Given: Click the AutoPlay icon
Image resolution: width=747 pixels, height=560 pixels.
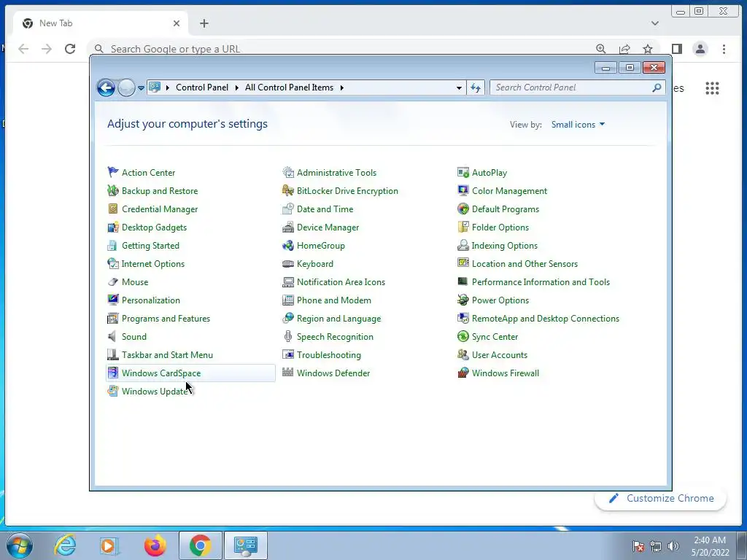Looking at the screenshot, I should (463, 172).
